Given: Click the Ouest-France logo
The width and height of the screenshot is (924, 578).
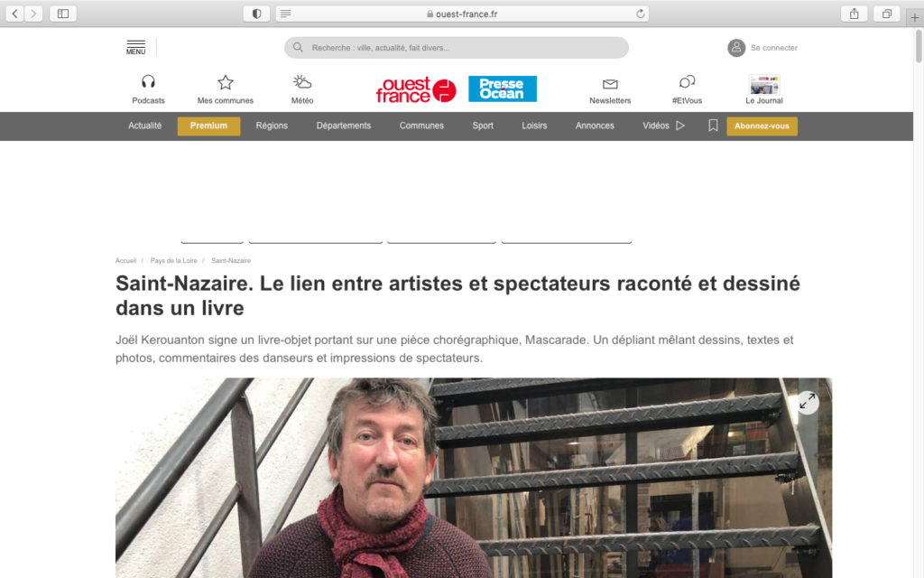Looking at the screenshot, I should click(416, 89).
